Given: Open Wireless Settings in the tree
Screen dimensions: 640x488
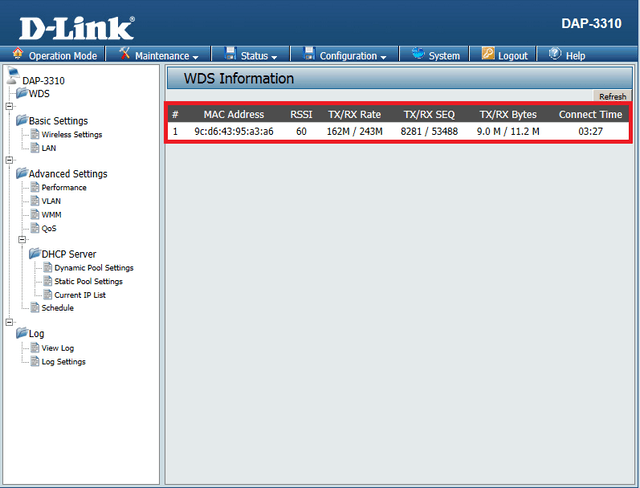Looking at the screenshot, I should (x=72, y=135).
